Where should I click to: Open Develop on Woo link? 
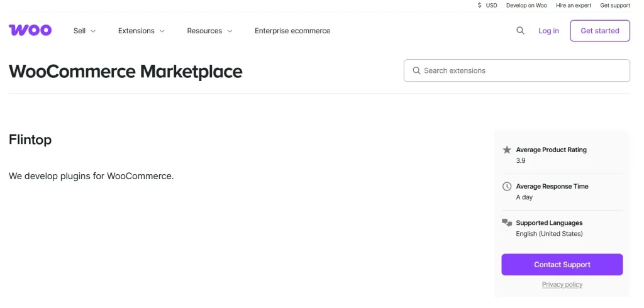(x=526, y=5)
